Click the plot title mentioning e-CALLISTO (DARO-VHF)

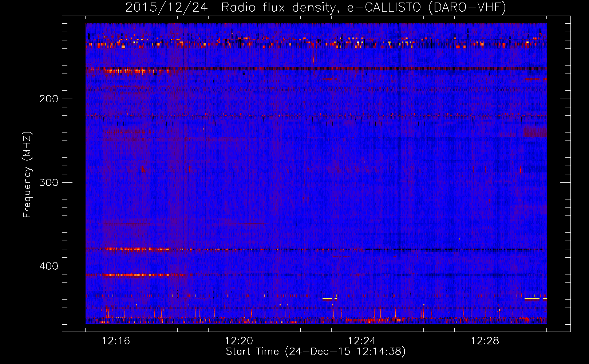315,8
